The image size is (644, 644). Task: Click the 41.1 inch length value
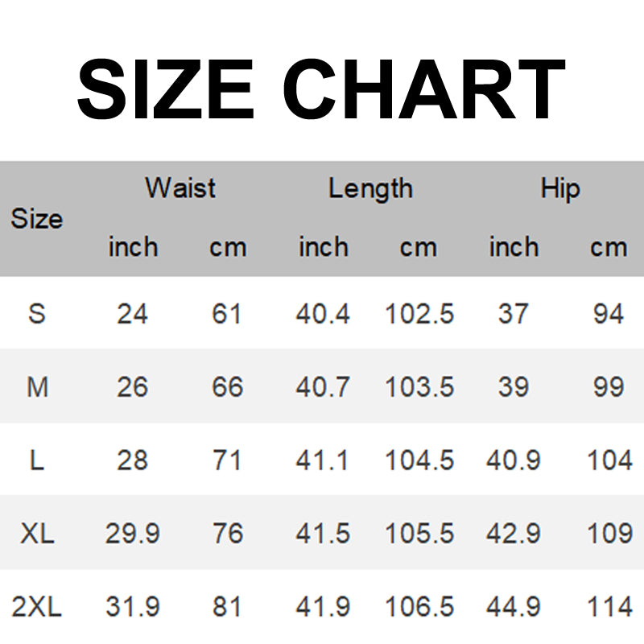point(324,460)
